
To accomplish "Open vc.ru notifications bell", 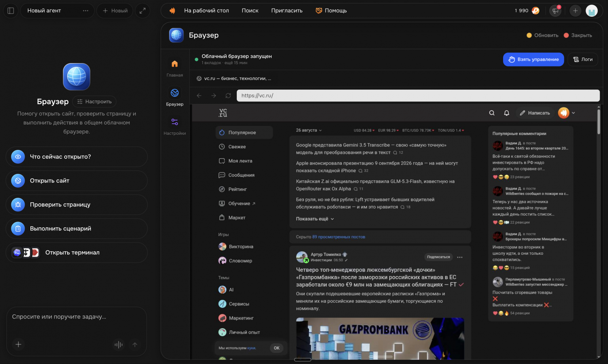I will click(507, 113).
